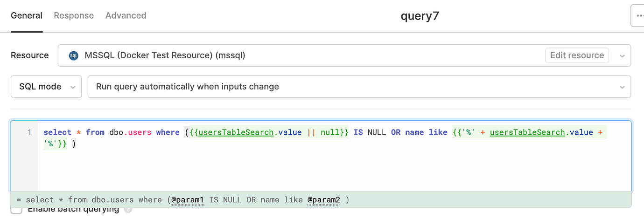Image resolution: width=644 pixels, height=219 pixels.
Task: Click @param2 in the evaluated query preview
Action: (x=323, y=200)
